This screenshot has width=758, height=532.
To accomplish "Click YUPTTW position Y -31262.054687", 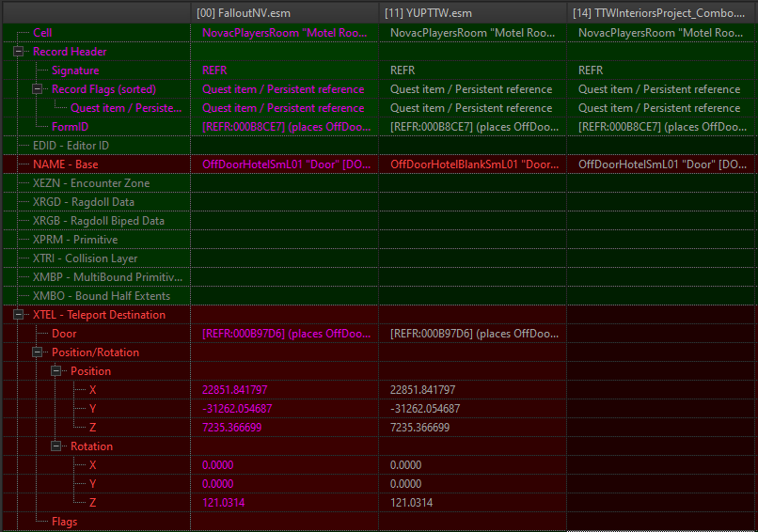I will [x=425, y=409].
